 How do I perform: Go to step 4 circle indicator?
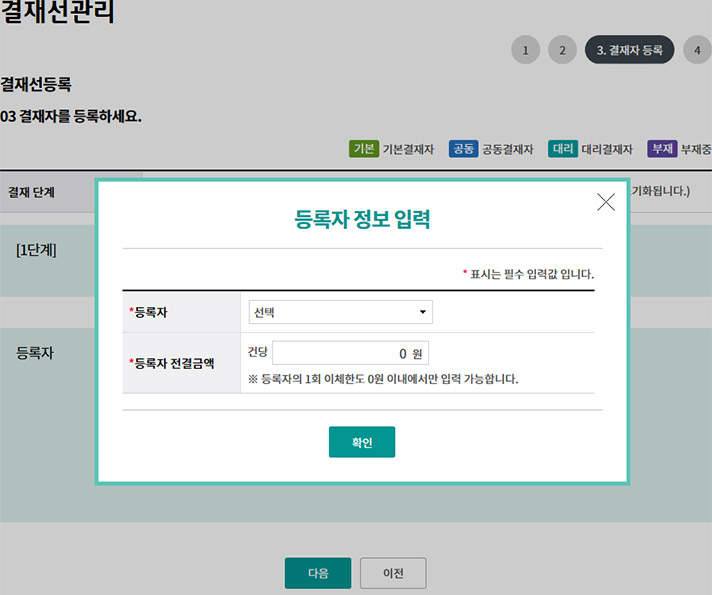697,50
